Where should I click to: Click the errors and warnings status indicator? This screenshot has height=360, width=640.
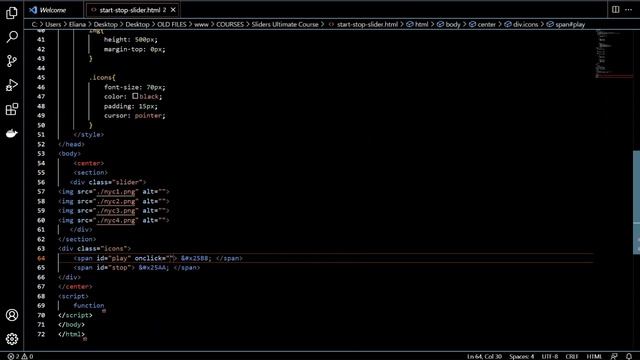20,356
